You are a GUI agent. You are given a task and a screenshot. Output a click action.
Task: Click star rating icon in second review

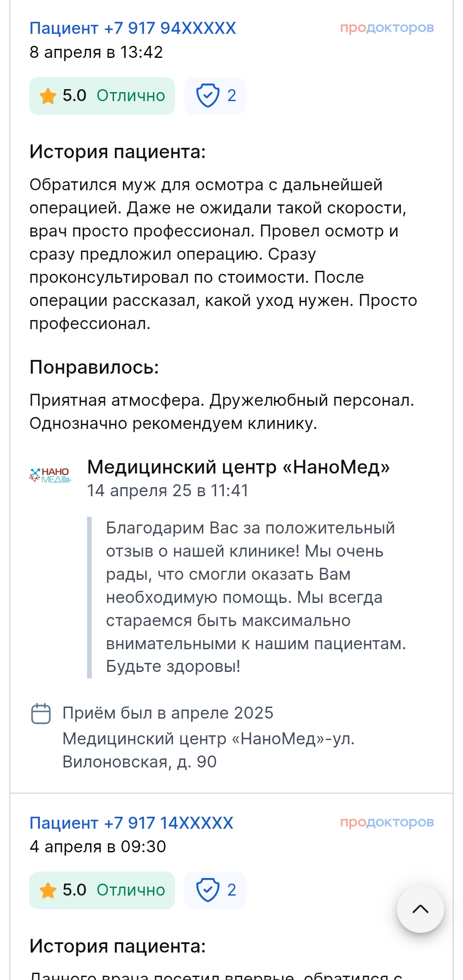(x=48, y=890)
